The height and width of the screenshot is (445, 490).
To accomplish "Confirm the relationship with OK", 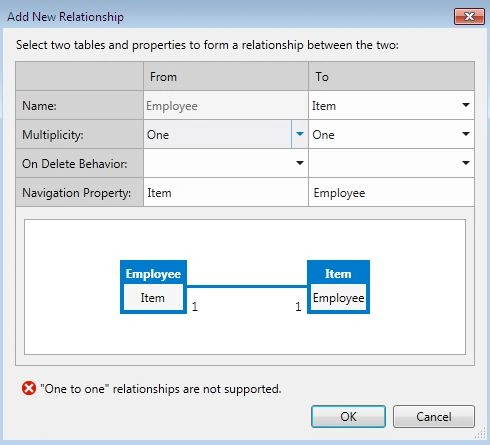I will pos(348,416).
